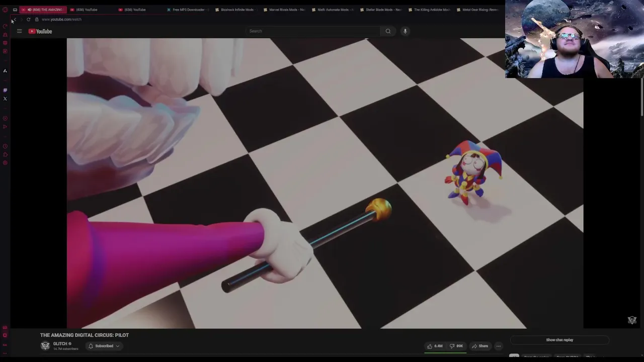Screen dimensions: 644x362
Task: Start voice search with microphone icon
Action: (405, 31)
